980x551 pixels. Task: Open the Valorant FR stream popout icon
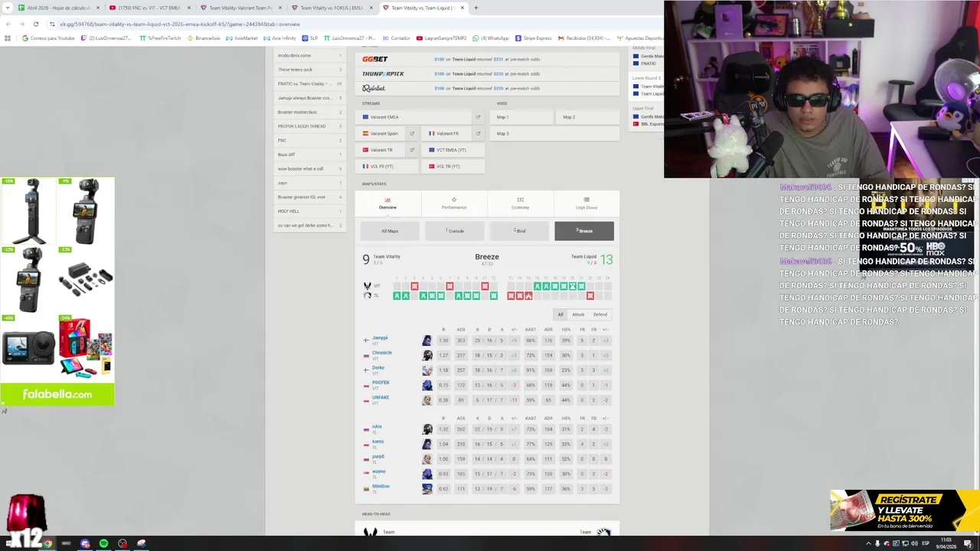[x=478, y=133]
